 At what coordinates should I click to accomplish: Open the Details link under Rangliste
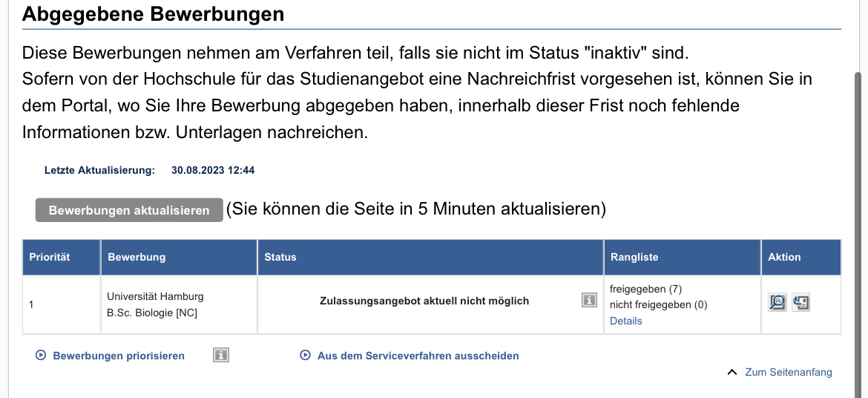coord(625,321)
